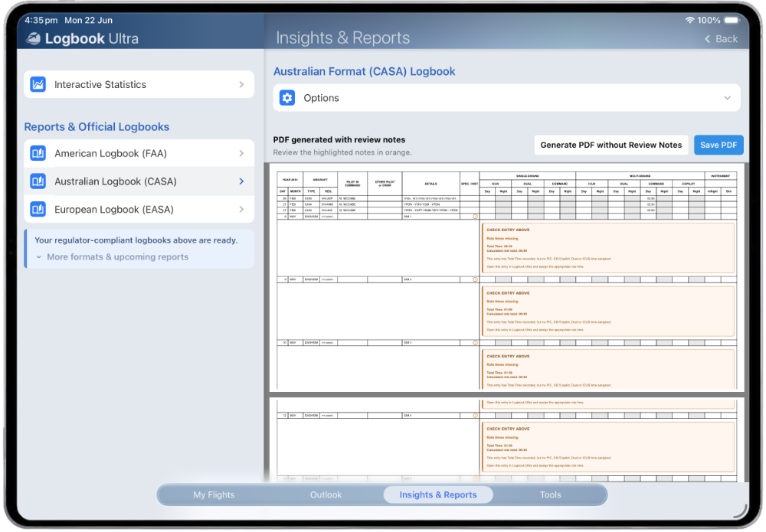
Task: Click the American Logbook (FAA) book icon
Action: pos(38,153)
